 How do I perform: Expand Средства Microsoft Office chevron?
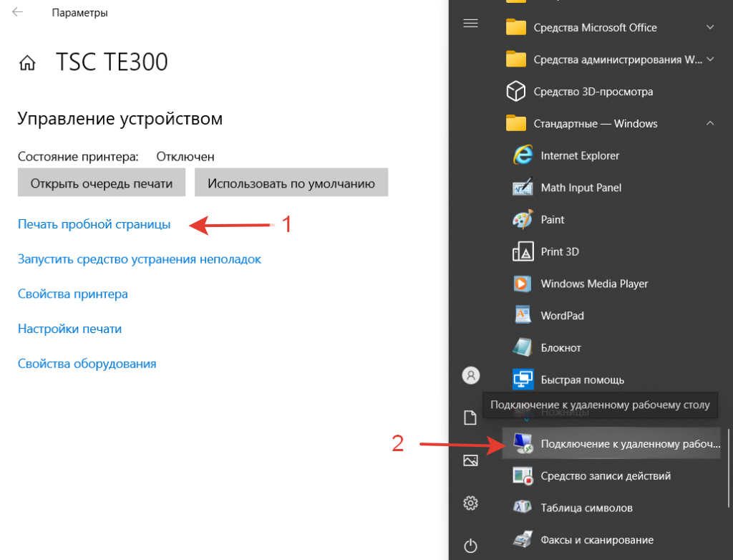710,27
